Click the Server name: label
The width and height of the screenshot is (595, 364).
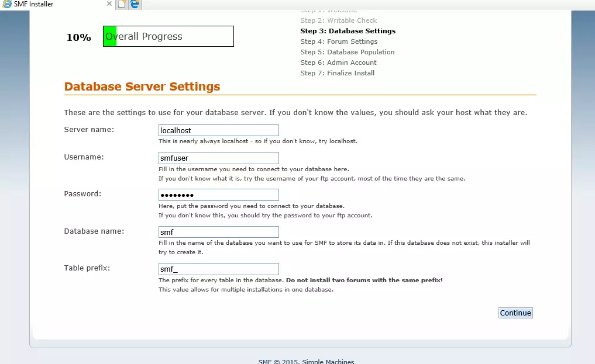tap(89, 130)
